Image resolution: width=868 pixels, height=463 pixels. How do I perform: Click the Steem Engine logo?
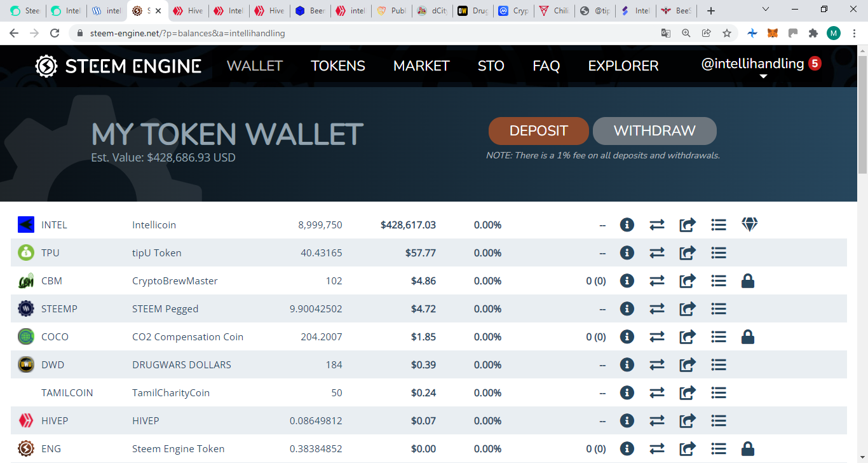(118, 66)
